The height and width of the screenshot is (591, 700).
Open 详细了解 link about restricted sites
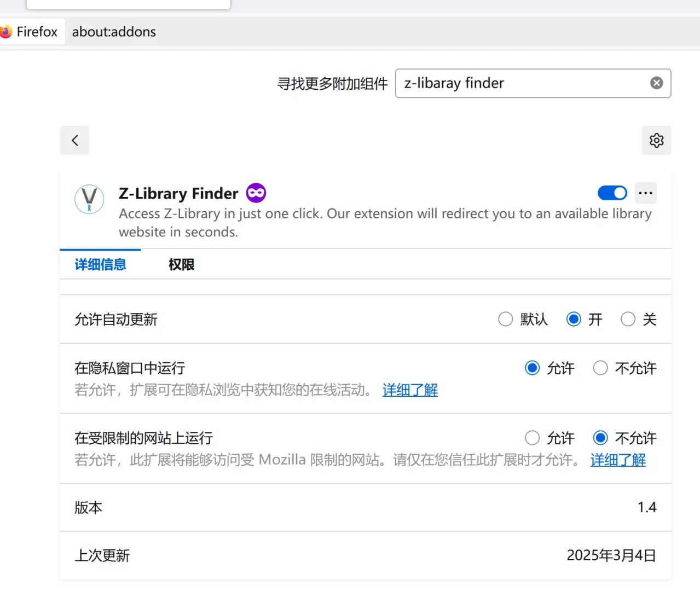[618, 460]
